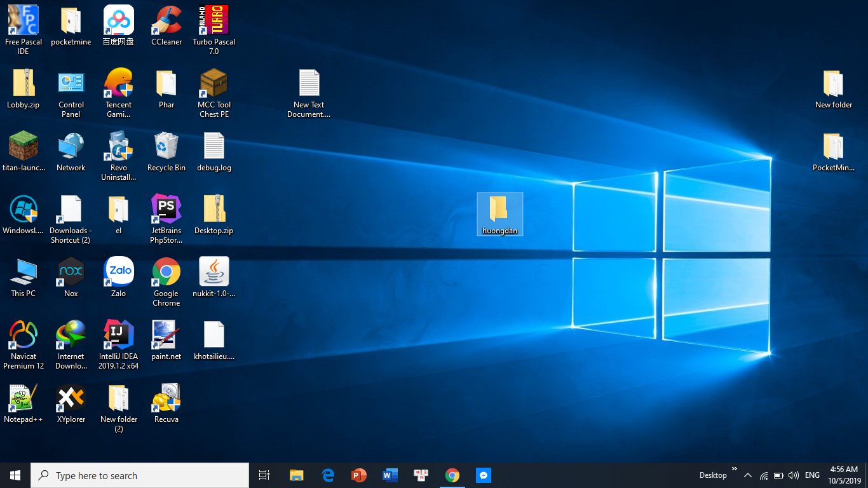The image size is (868, 488).
Task: Open the Windows Start menu
Action: [x=15, y=475]
